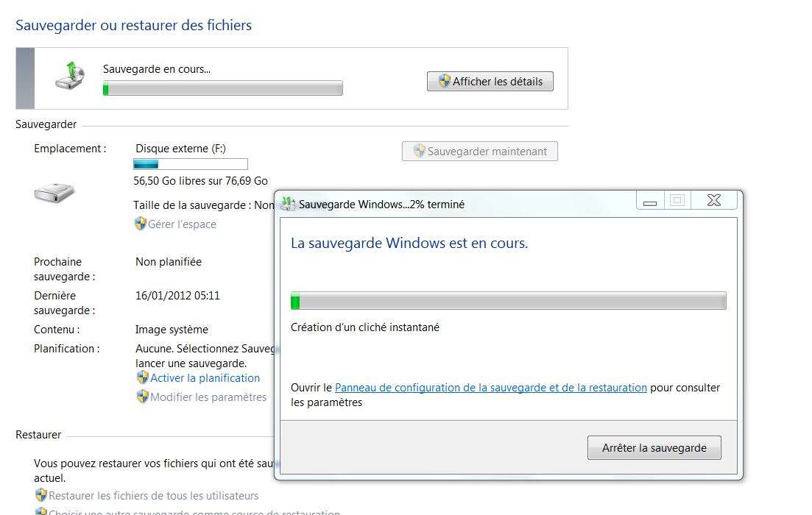Click Activer la planification link
This screenshot has height=515, width=812.
205,378
